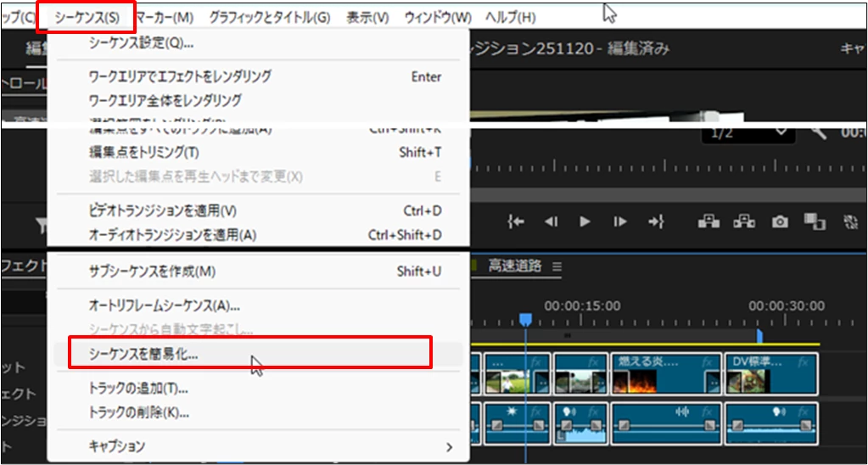Click the Lift icon in monitor controls
This screenshot has height=465, width=868.
[x=708, y=222]
